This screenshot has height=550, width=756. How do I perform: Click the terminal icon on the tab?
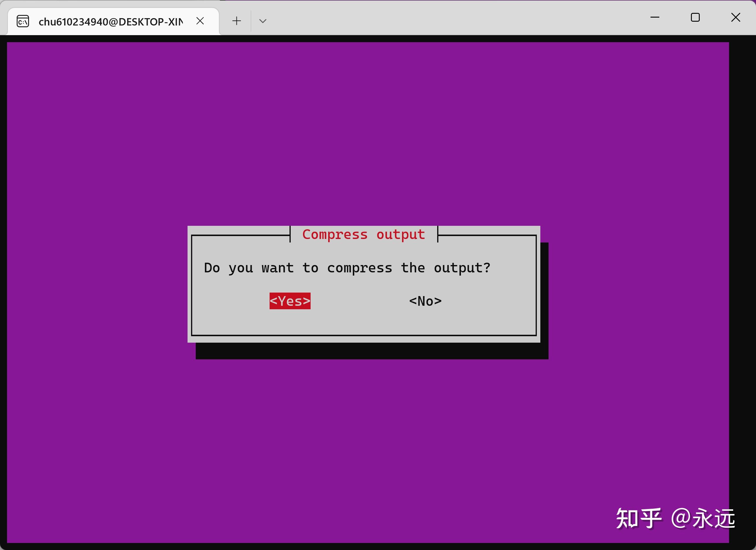coord(23,21)
